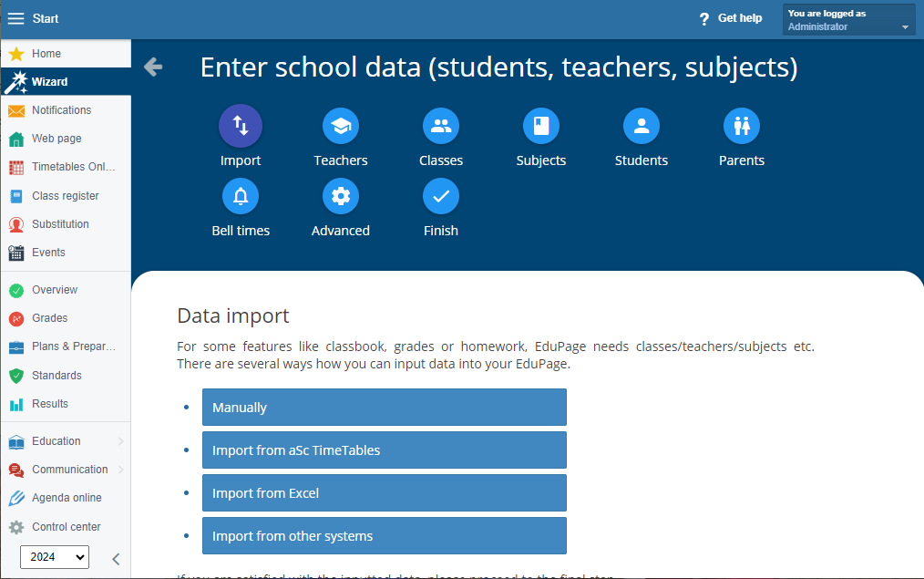Image resolution: width=924 pixels, height=579 pixels.
Task: Expand the Communication submenu chevron
Action: pos(121,470)
